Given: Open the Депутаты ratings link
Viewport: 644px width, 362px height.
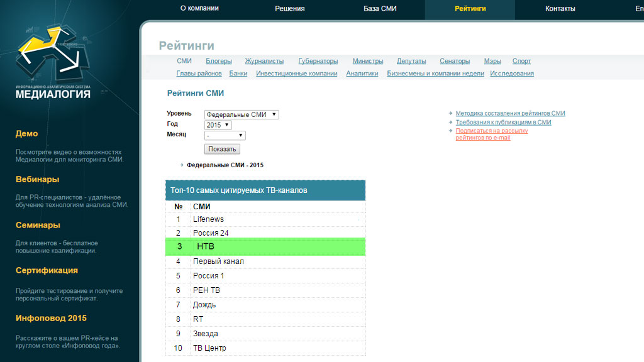Looking at the screenshot, I should click(x=411, y=61).
